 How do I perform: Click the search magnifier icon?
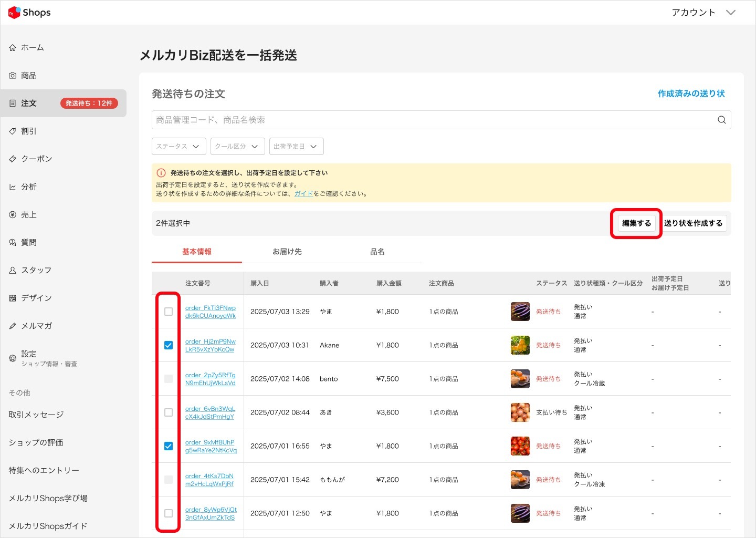(722, 120)
